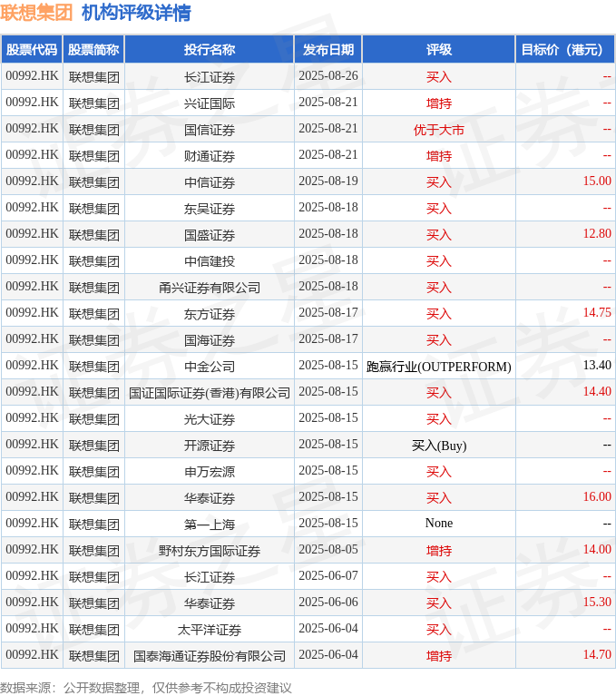616x696 pixels.
Task: Click the 联想集团 title text
Action: click(36, 13)
